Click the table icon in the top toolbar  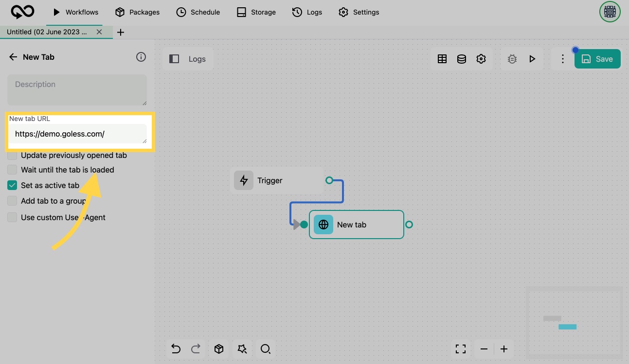point(442,59)
